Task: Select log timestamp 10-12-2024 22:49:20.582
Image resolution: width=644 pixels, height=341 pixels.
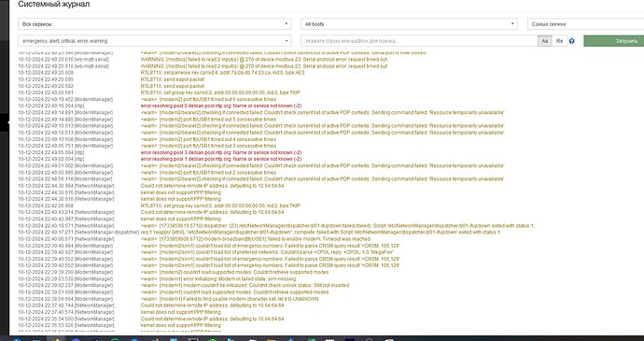Action: coord(46,86)
